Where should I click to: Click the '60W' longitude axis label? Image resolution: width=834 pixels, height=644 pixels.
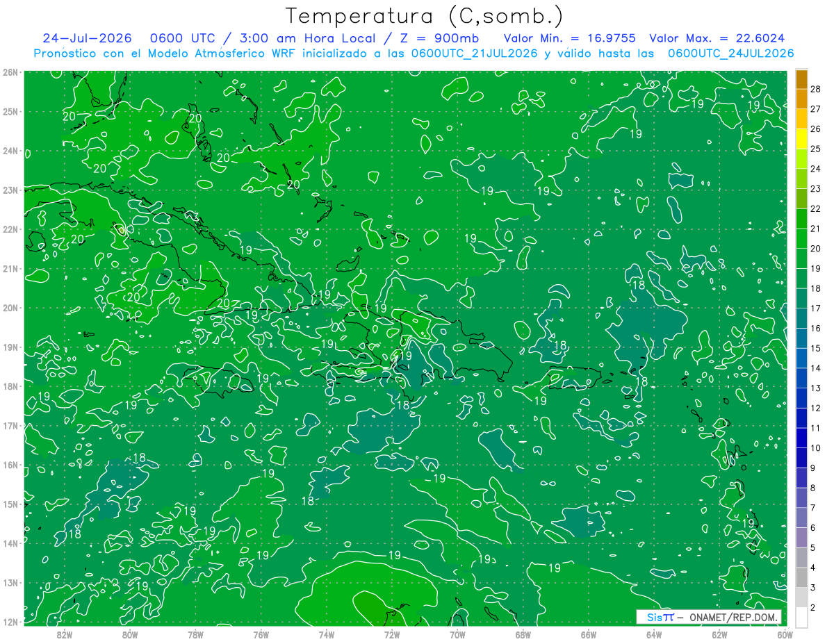pos(785,634)
